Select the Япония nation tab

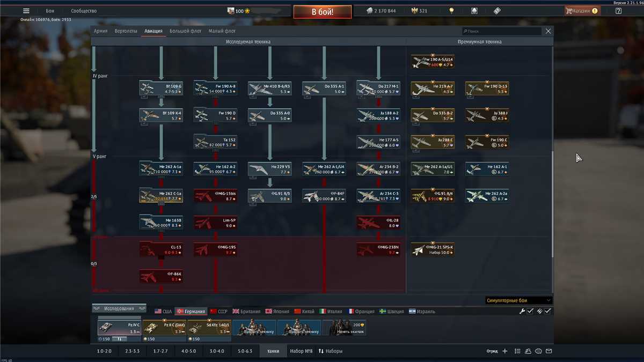pos(276,311)
